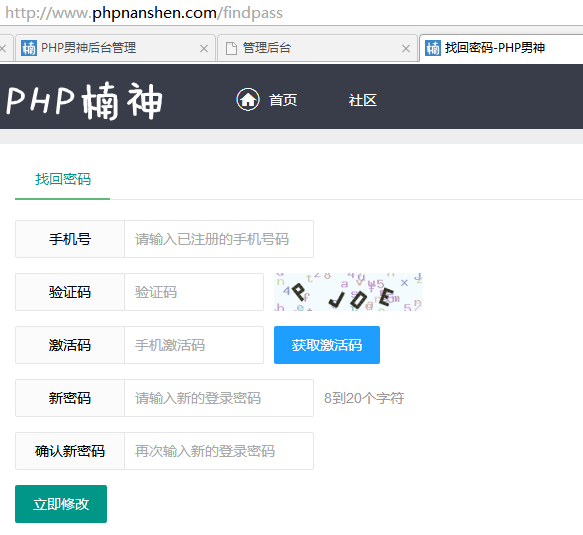Switch to 管理后台 browser tab

click(317, 48)
